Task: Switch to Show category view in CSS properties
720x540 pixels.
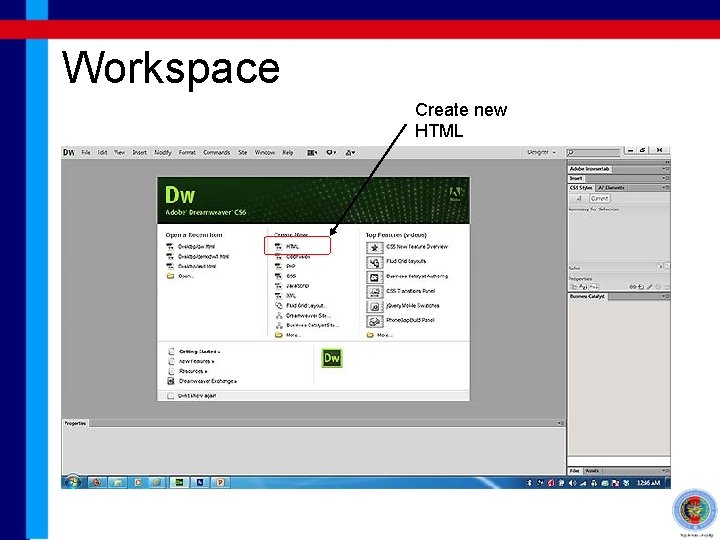Action: click(x=573, y=287)
